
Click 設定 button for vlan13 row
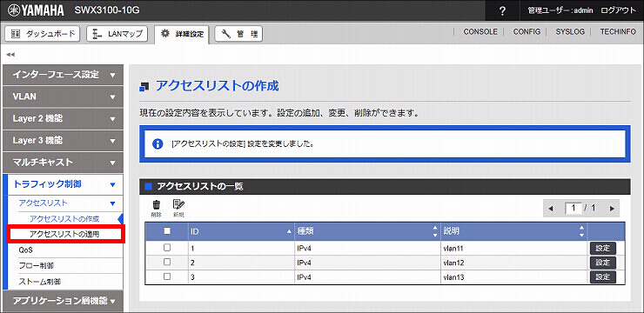[x=603, y=276]
